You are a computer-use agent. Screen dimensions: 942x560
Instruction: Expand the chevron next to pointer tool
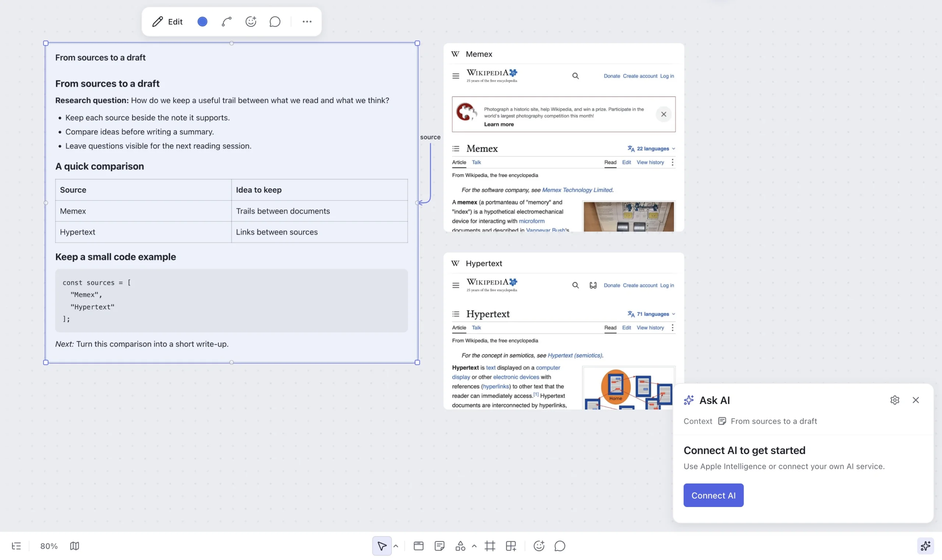(x=396, y=546)
